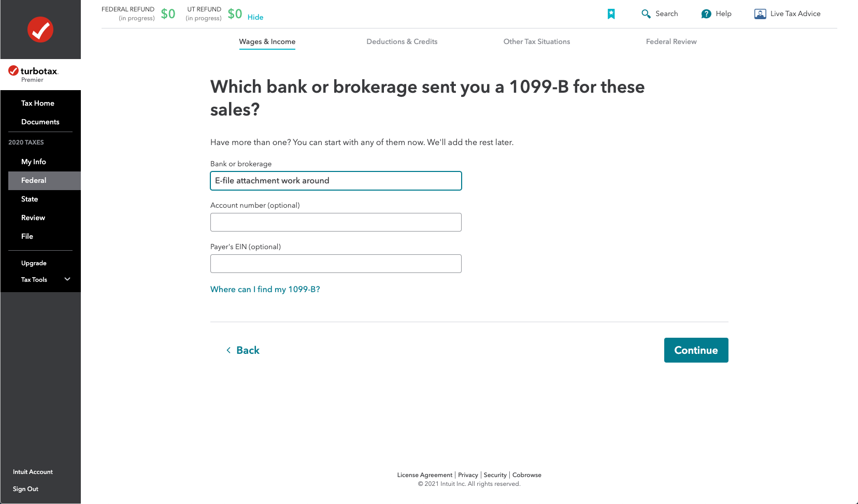Open the License Agreement footer link
Screen dimensions: 858x504
click(x=424, y=475)
